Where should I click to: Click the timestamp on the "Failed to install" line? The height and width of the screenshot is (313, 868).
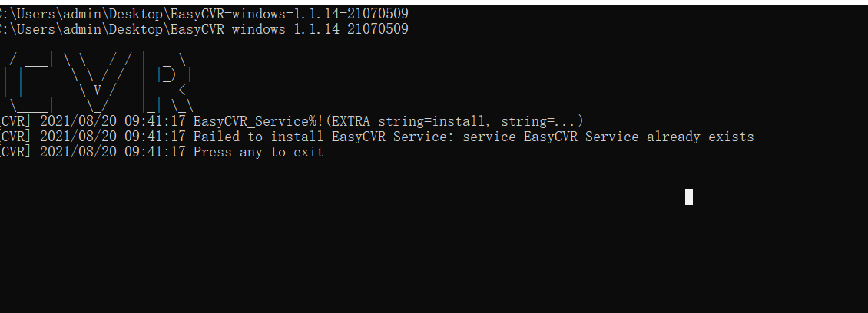click(154, 137)
